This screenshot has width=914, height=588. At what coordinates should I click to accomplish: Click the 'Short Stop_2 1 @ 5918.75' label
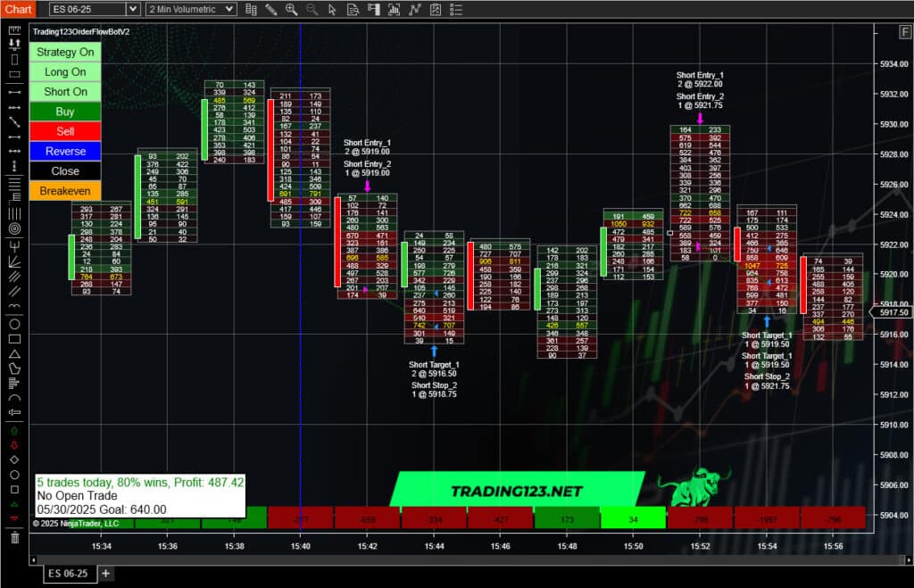[434, 390]
